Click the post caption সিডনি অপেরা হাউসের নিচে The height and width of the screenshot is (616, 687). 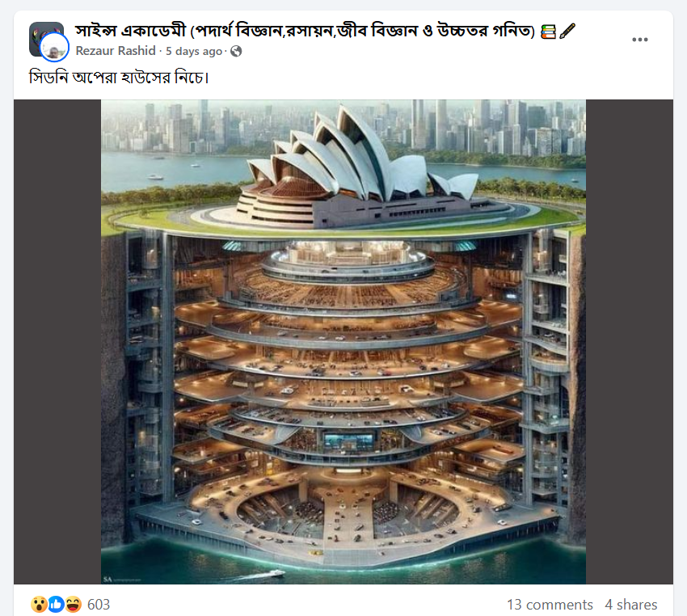pyautogui.click(x=119, y=78)
